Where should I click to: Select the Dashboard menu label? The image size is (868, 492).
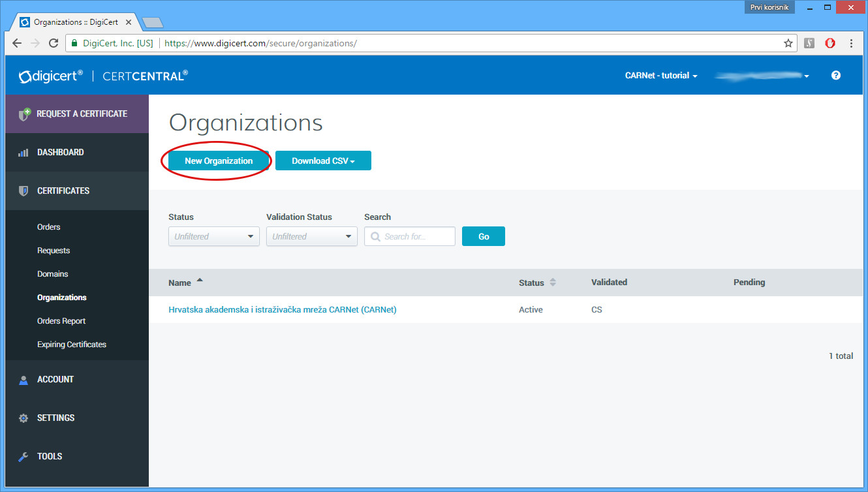(x=61, y=152)
